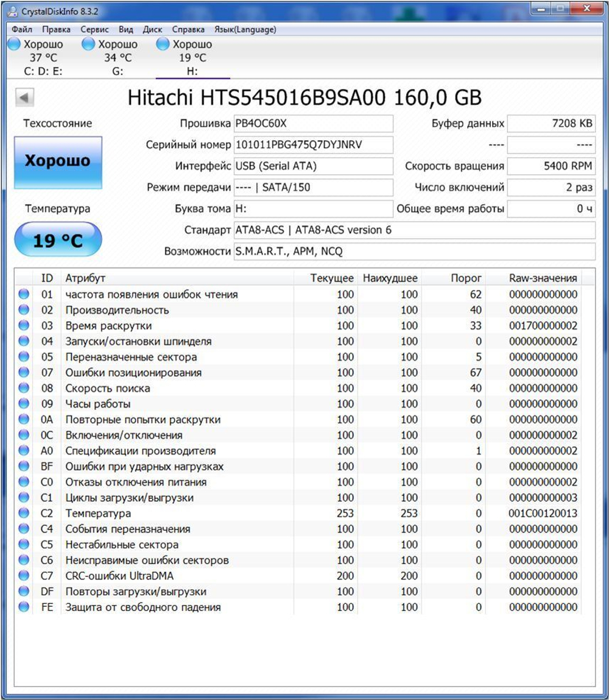Image resolution: width=609 pixels, height=700 pixels.
Task: Click the serial number field
Action: (313, 145)
